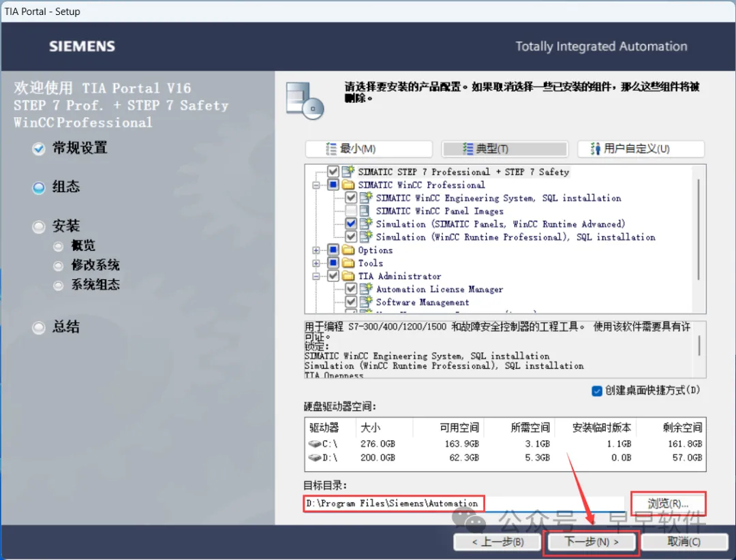Click the 下一步(N) next button

click(592, 542)
